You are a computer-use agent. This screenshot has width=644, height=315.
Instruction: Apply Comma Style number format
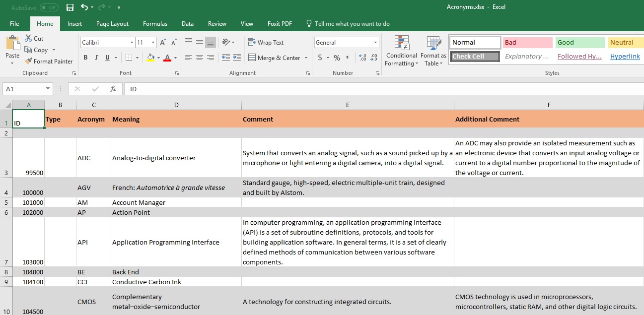pyautogui.click(x=348, y=58)
